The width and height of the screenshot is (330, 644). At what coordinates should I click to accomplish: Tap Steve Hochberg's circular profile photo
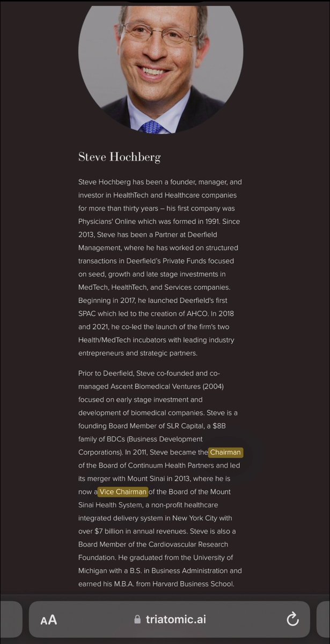(x=161, y=59)
